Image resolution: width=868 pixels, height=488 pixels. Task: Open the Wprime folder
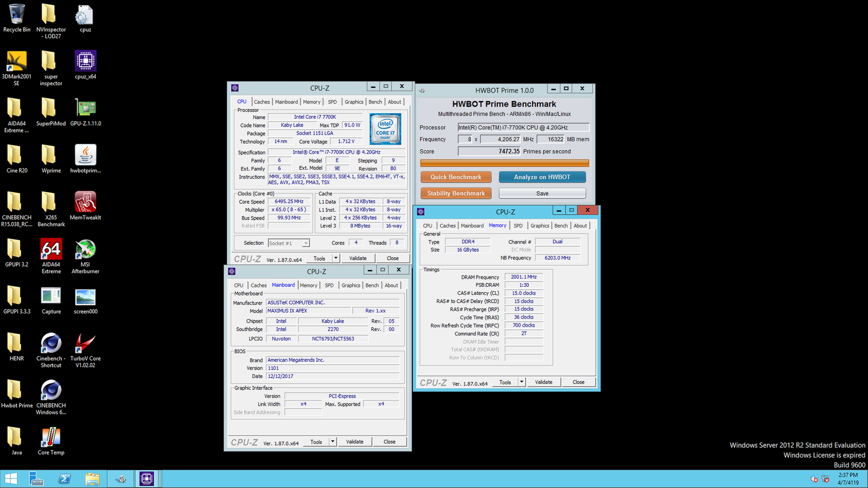pos(51,160)
